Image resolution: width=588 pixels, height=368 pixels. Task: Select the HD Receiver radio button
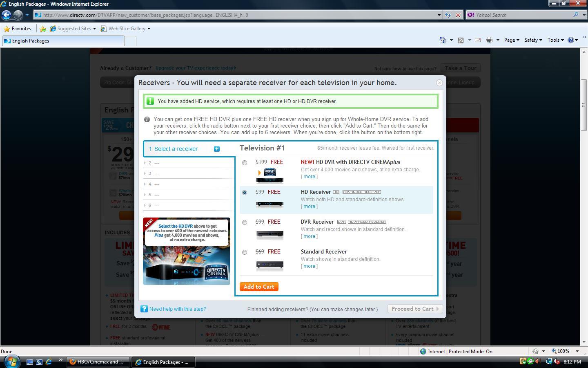click(245, 193)
